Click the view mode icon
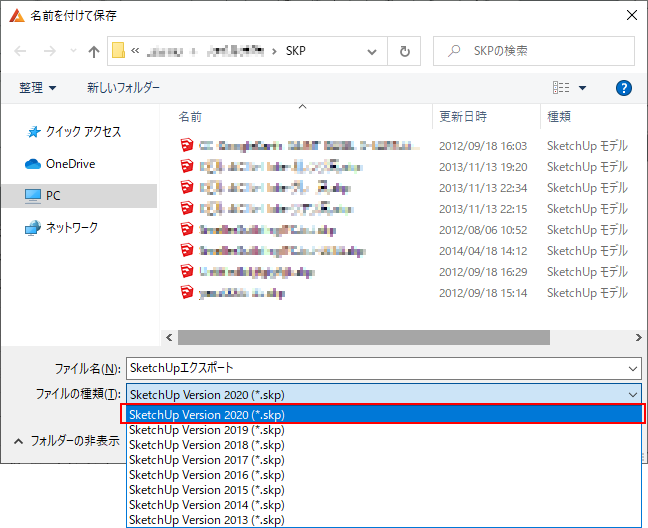The height and width of the screenshot is (528, 648). 561,88
